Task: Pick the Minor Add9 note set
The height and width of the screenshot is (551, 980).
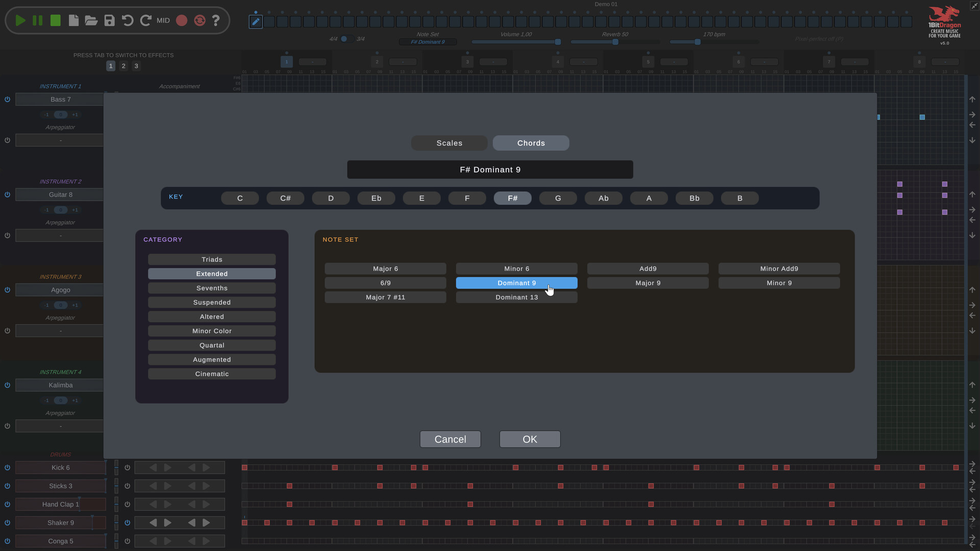Action: pos(779,269)
